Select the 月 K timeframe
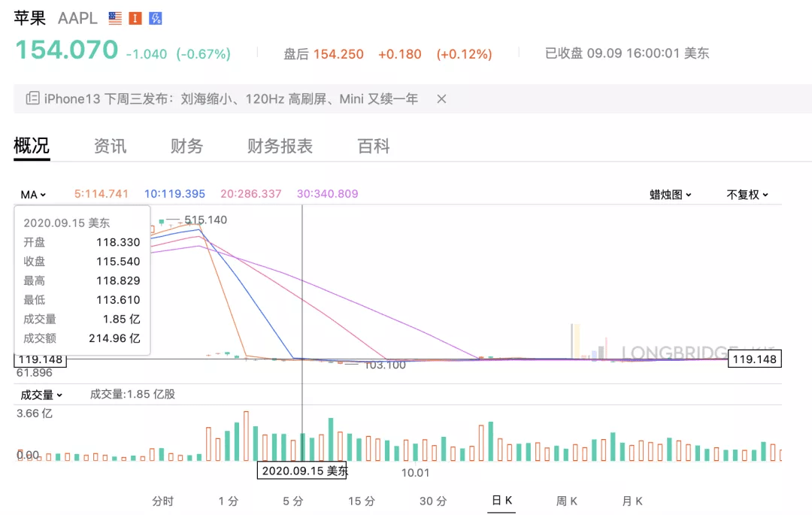This screenshot has width=812, height=515. point(632,501)
